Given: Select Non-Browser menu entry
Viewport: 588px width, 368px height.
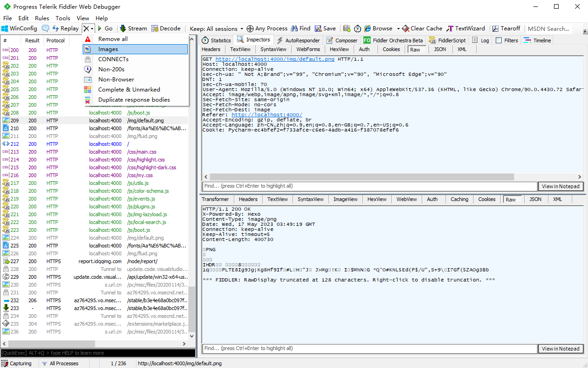Looking at the screenshot, I should (136, 80).
